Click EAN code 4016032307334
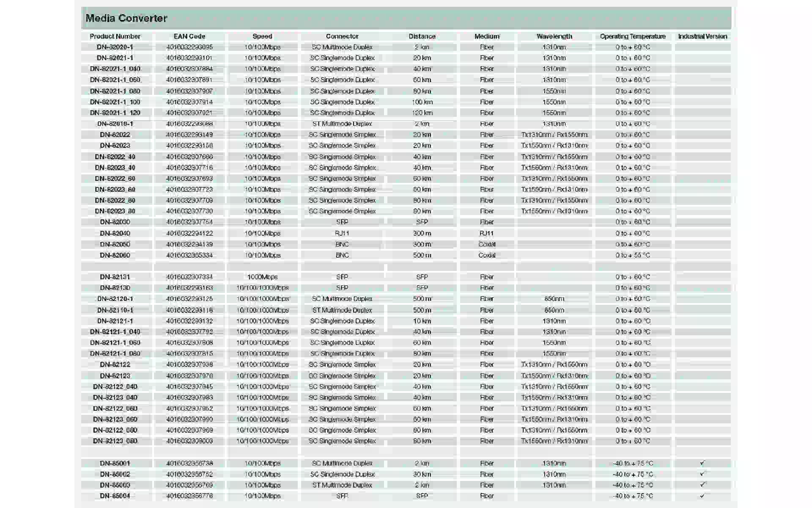 pyautogui.click(x=189, y=277)
